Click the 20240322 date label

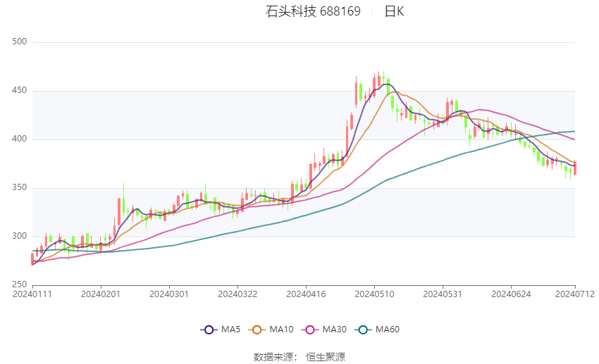(237, 294)
